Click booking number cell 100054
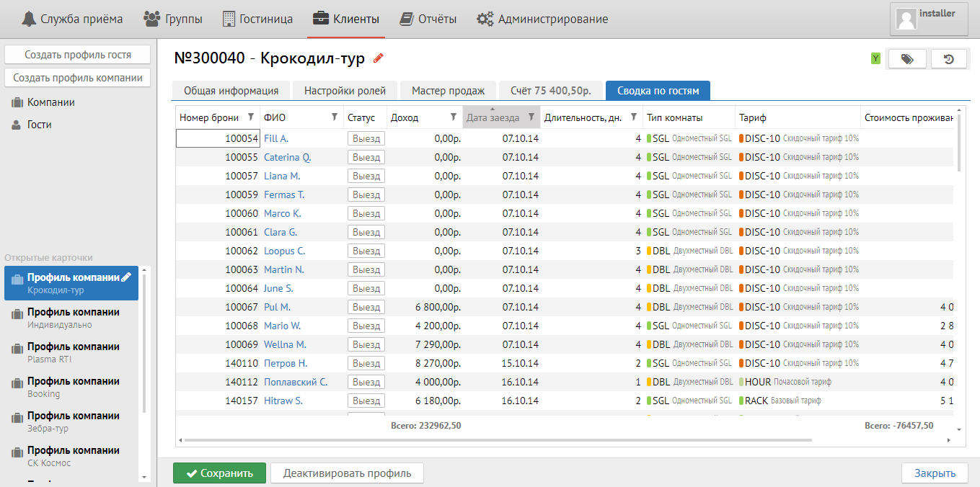 [218, 138]
